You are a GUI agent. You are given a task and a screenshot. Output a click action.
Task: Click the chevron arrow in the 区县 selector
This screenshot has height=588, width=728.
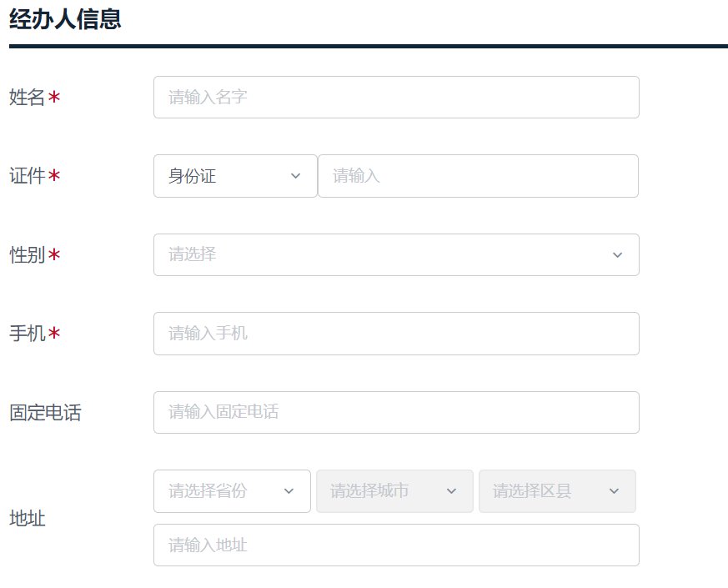tap(615, 491)
